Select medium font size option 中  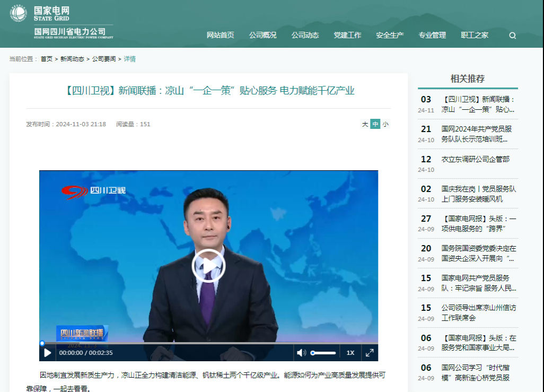click(375, 124)
